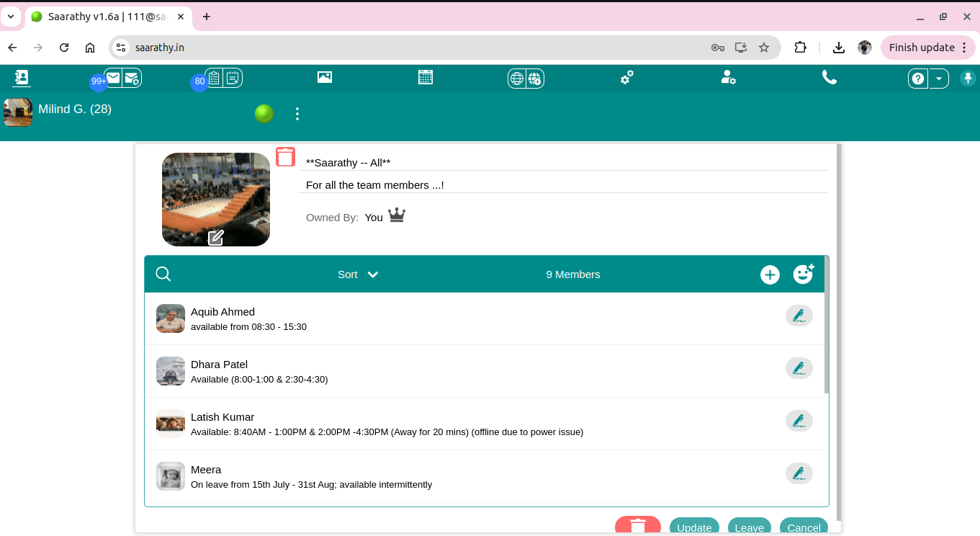Viewport: 980px width, 536px height.
Task: Open the calendar icon
Action: tap(426, 77)
